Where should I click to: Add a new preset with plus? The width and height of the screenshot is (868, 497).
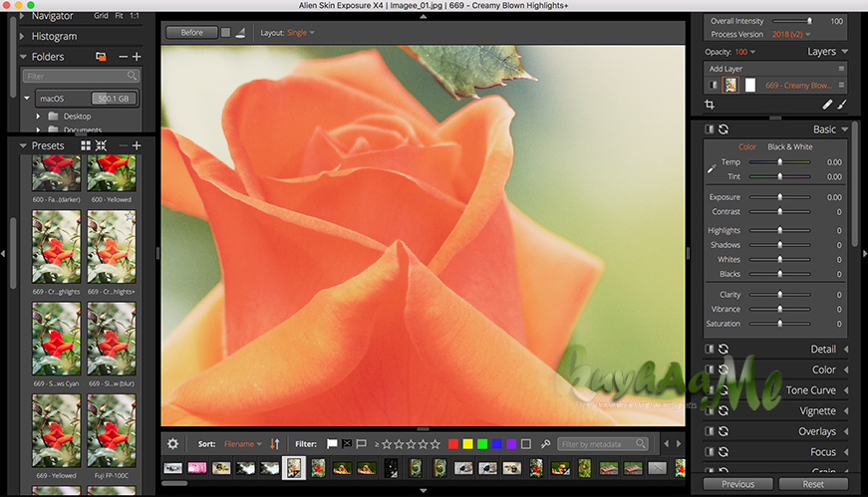137,145
